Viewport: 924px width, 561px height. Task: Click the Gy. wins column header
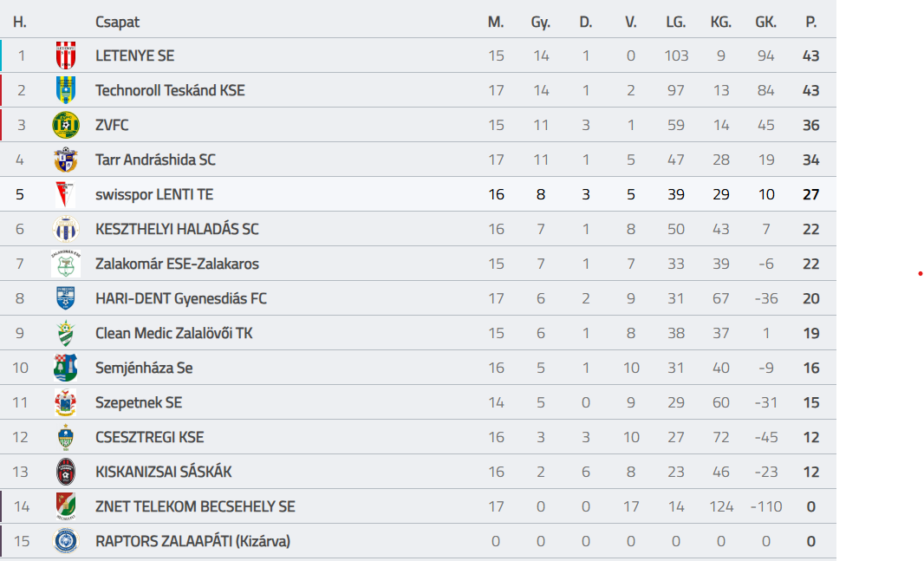(541, 22)
